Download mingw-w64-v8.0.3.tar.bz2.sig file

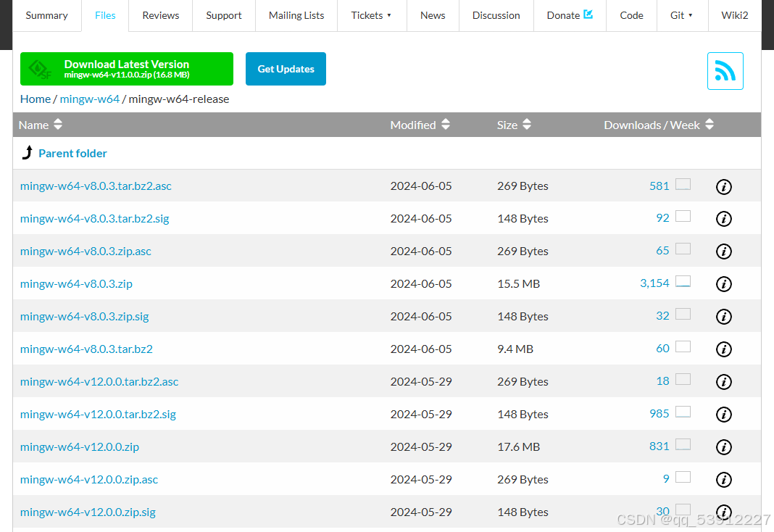95,219
